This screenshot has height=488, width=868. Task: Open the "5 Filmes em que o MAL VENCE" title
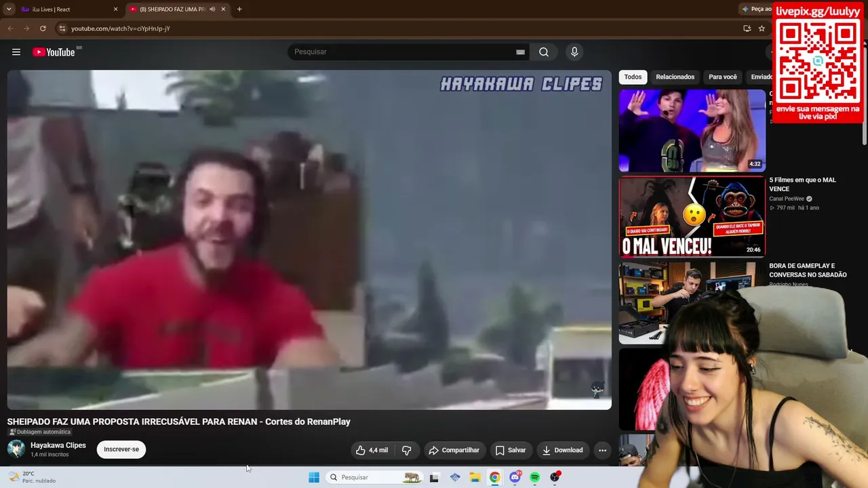click(x=803, y=184)
